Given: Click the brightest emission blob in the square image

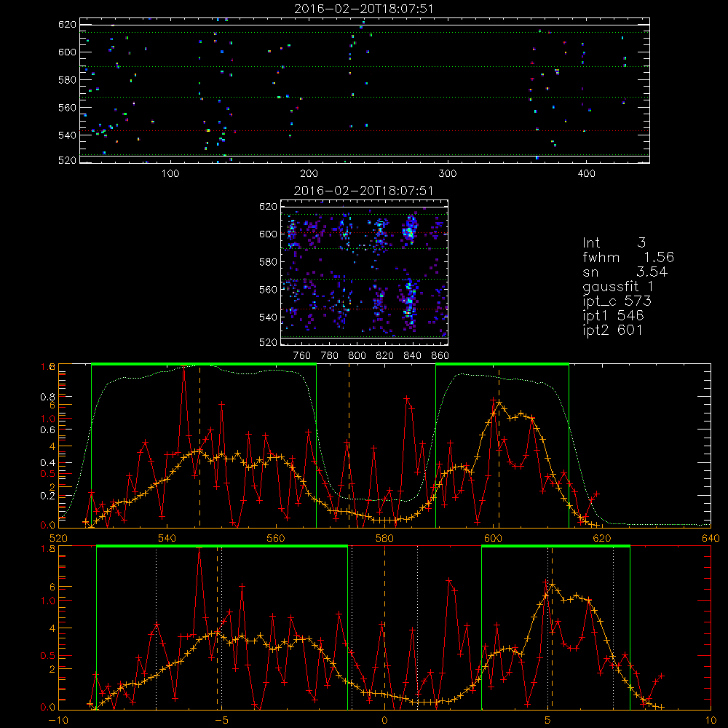Looking at the screenshot, I should click(x=410, y=230).
